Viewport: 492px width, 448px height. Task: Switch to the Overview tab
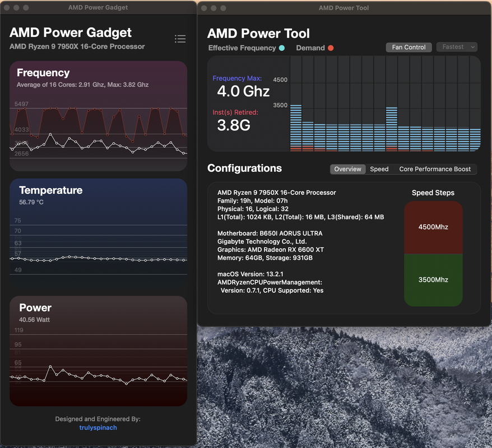click(347, 169)
